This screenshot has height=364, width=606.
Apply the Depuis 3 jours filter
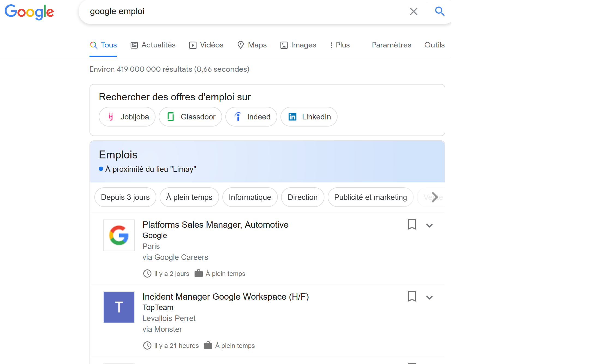[125, 197]
